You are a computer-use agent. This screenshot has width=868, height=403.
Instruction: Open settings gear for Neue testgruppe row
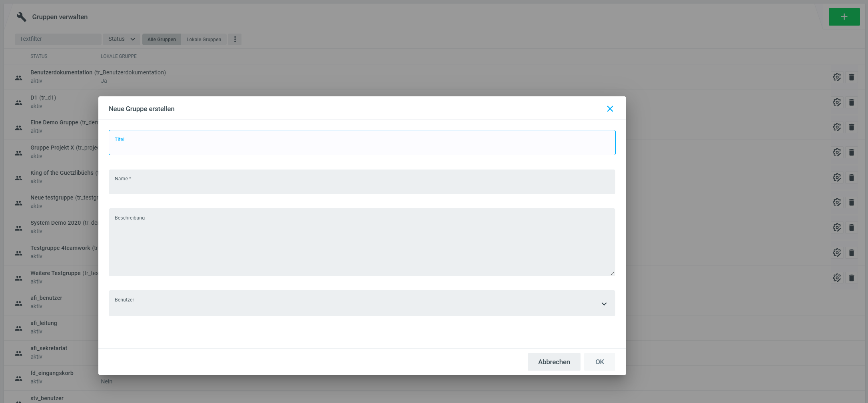pos(836,202)
